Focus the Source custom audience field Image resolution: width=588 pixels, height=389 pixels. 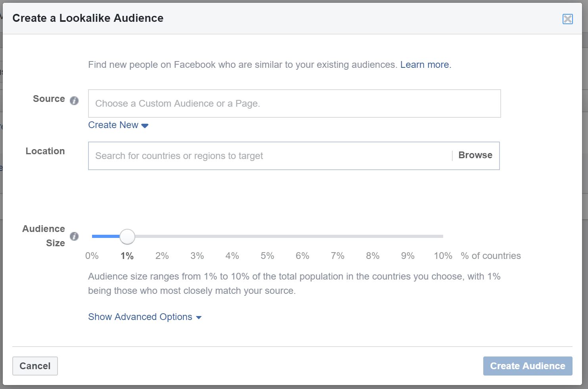294,103
